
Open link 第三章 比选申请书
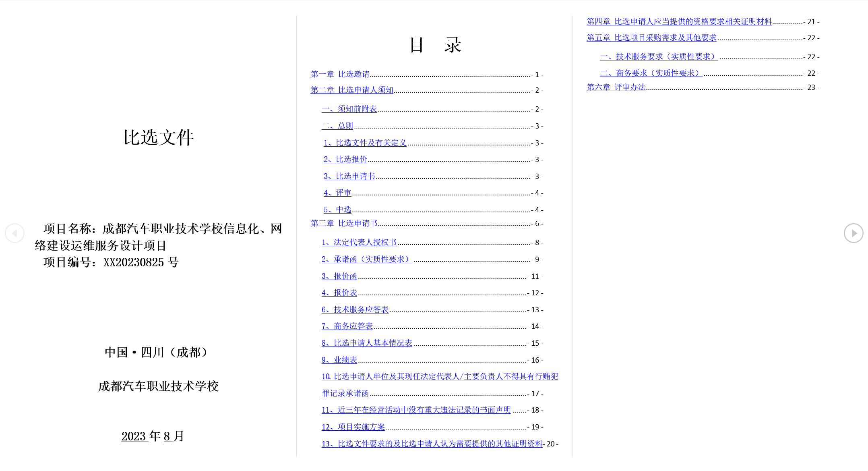(x=344, y=223)
